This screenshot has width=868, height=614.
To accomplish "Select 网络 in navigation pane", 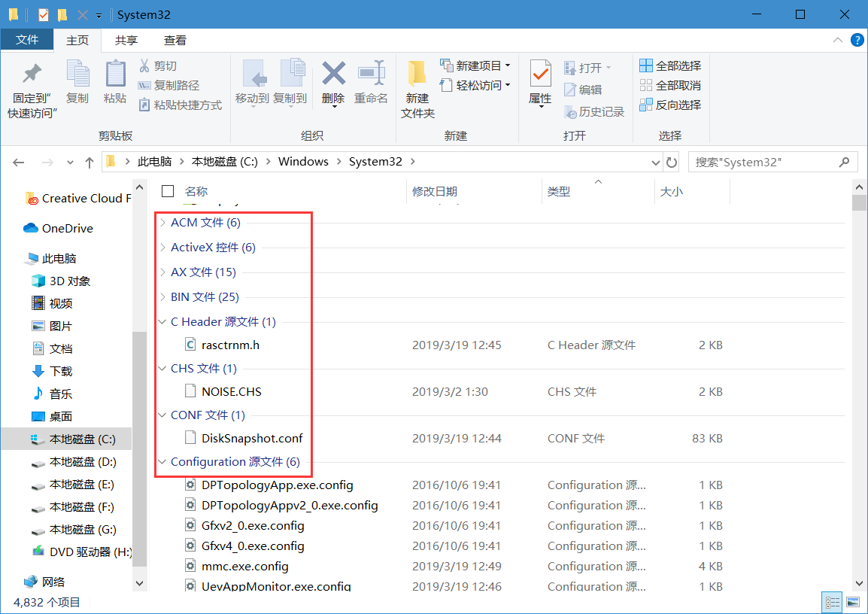I will coord(44,582).
